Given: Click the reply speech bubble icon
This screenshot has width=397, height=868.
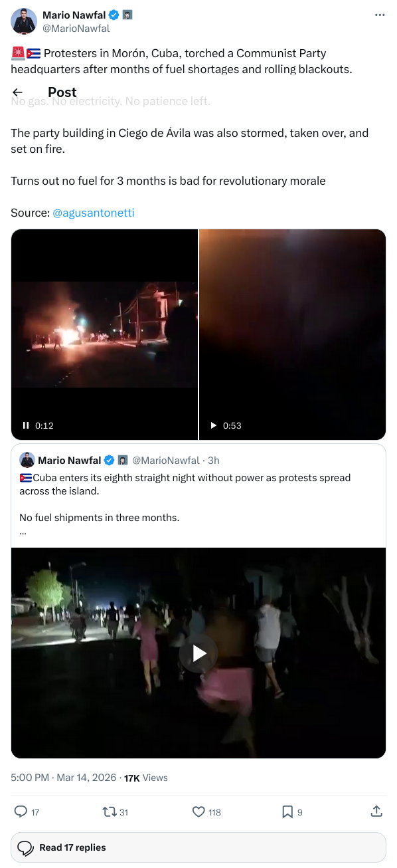Looking at the screenshot, I should pos(21,812).
